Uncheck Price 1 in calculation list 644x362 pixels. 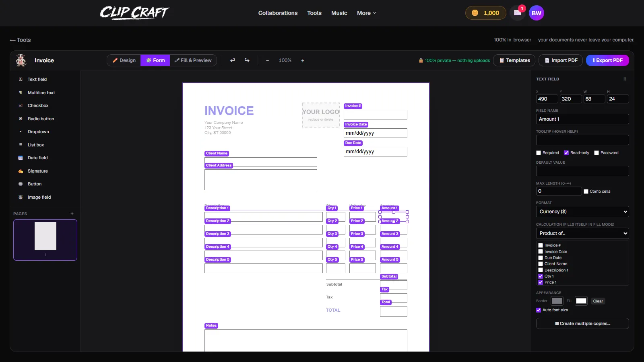coord(541,282)
